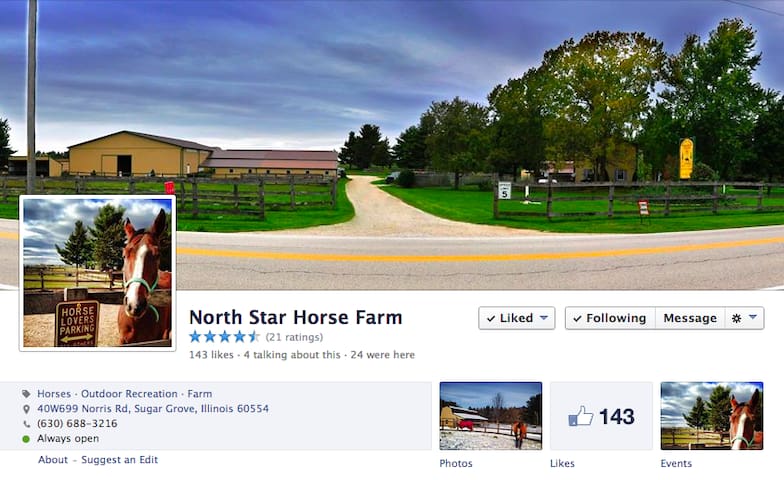Image resolution: width=784 pixels, height=480 pixels.
Task: Click the star rating icons
Action: tap(224, 337)
